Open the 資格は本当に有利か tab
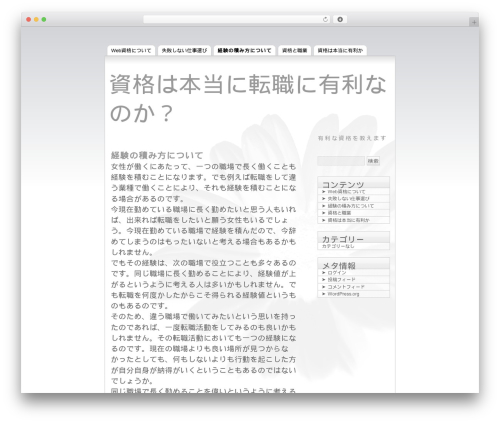Image resolution: width=500 pixels, height=423 pixels. point(340,51)
